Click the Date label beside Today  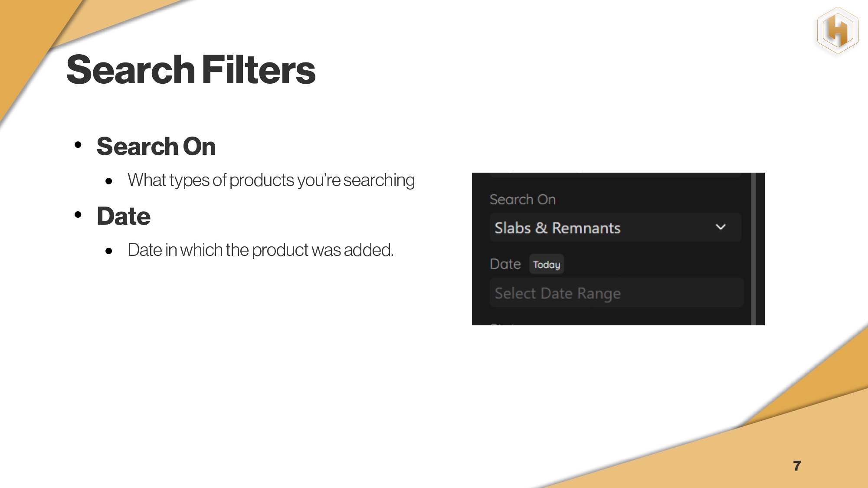(x=505, y=264)
